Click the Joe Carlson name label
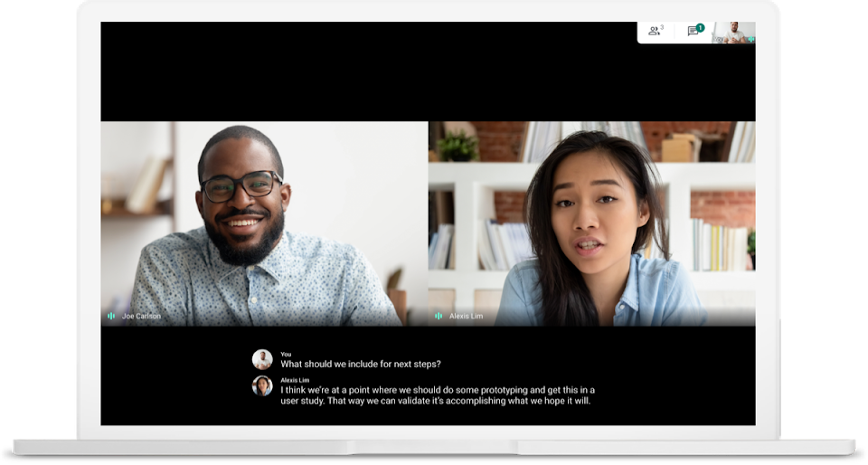The height and width of the screenshot is (465, 868). [141, 317]
